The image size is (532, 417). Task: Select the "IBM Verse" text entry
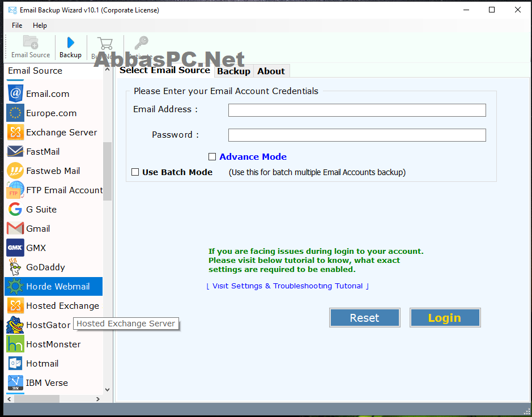click(47, 383)
